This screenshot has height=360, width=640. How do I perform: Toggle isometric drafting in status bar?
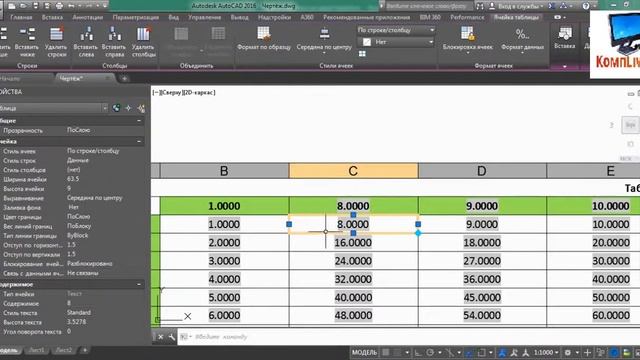(450, 352)
